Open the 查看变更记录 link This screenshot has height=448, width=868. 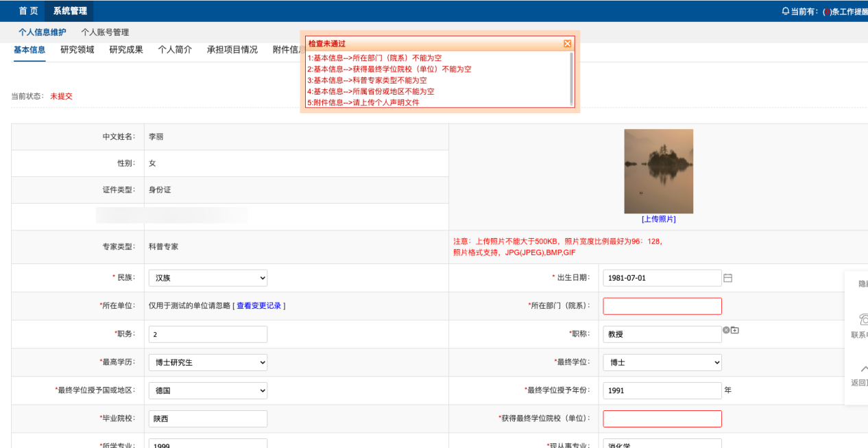pyautogui.click(x=258, y=306)
